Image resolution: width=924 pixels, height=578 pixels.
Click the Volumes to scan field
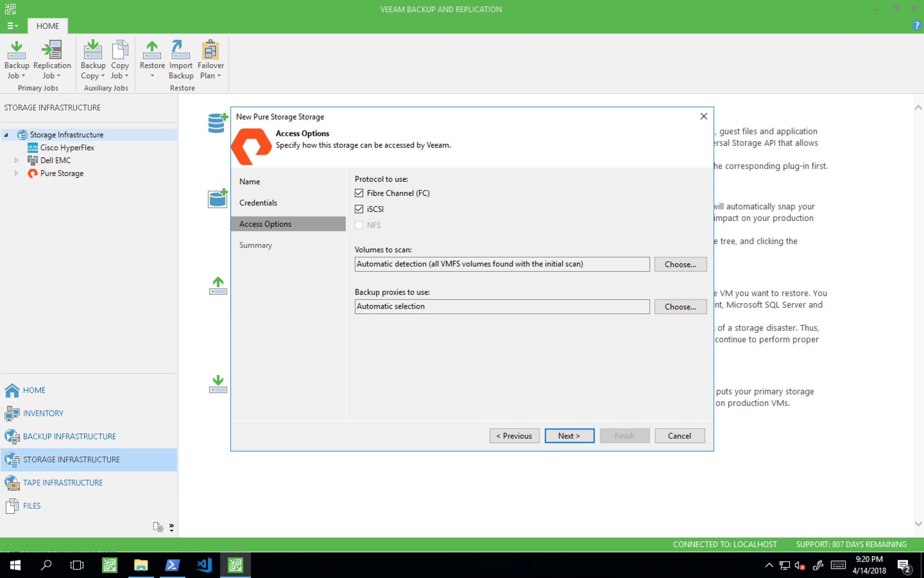click(x=502, y=264)
